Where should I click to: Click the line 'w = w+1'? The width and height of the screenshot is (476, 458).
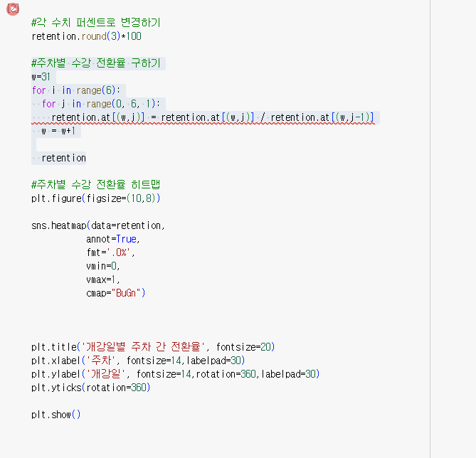click(58, 131)
